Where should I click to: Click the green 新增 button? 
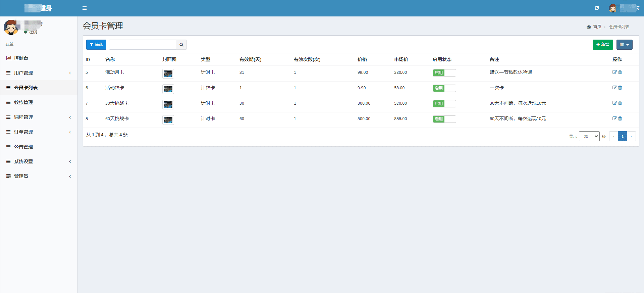point(602,45)
